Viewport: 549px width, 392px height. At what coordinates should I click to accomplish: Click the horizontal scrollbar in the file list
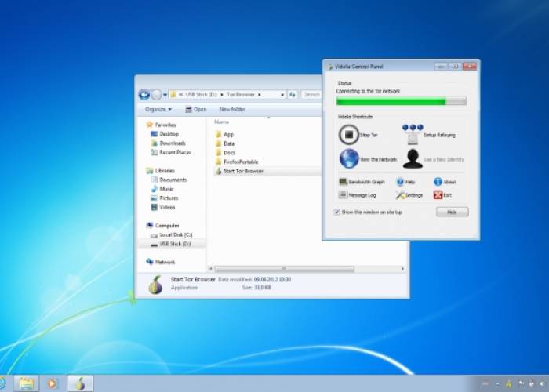(284, 269)
